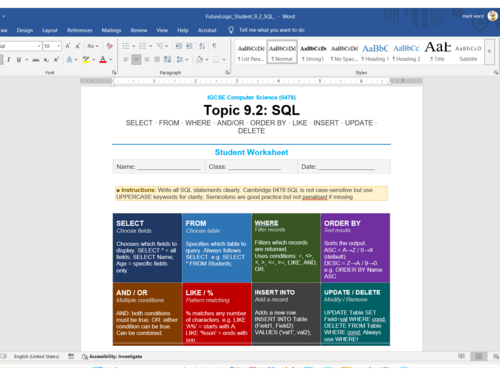Switch to Read Mode view
The height and width of the screenshot is (375, 500).
461,356
